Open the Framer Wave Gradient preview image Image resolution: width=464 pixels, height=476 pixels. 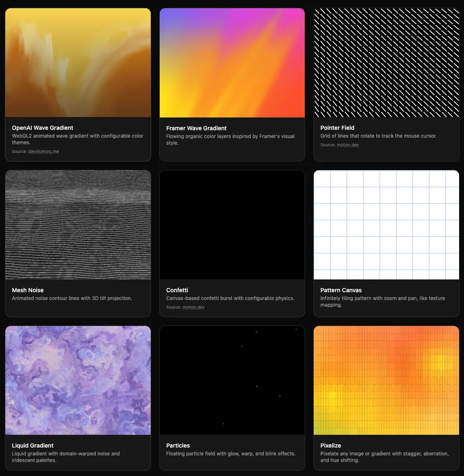click(x=232, y=62)
